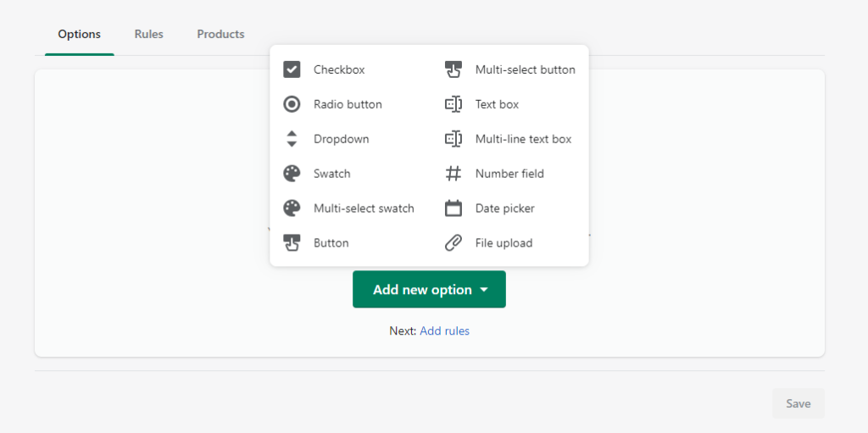Add a Multi-line text box option
The height and width of the screenshot is (433, 868).
point(509,139)
